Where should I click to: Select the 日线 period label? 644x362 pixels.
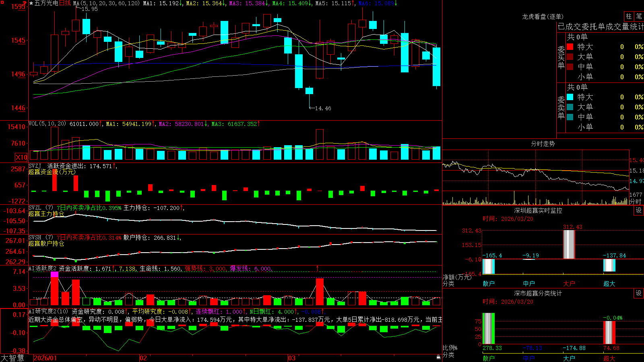[x=65, y=3]
